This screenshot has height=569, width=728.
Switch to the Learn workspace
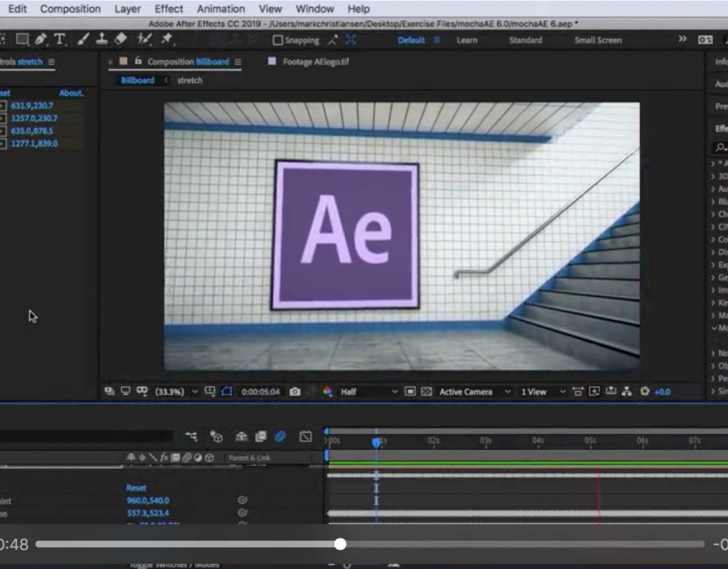[467, 40]
